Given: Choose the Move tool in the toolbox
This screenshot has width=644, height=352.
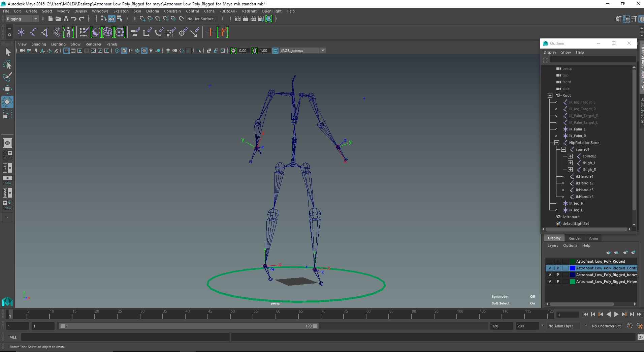Looking at the screenshot, I should [7, 89].
